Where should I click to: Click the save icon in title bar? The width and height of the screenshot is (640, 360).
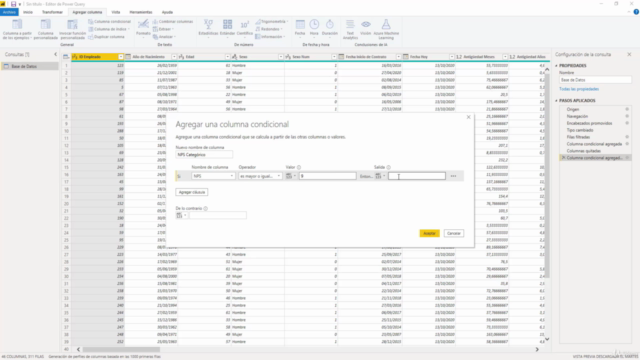[x=13, y=4]
